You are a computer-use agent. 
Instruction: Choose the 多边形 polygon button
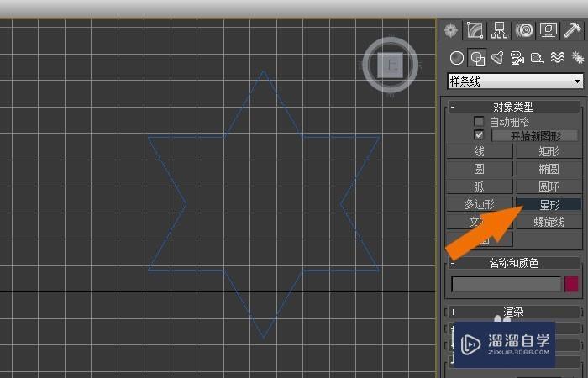click(x=480, y=204)
